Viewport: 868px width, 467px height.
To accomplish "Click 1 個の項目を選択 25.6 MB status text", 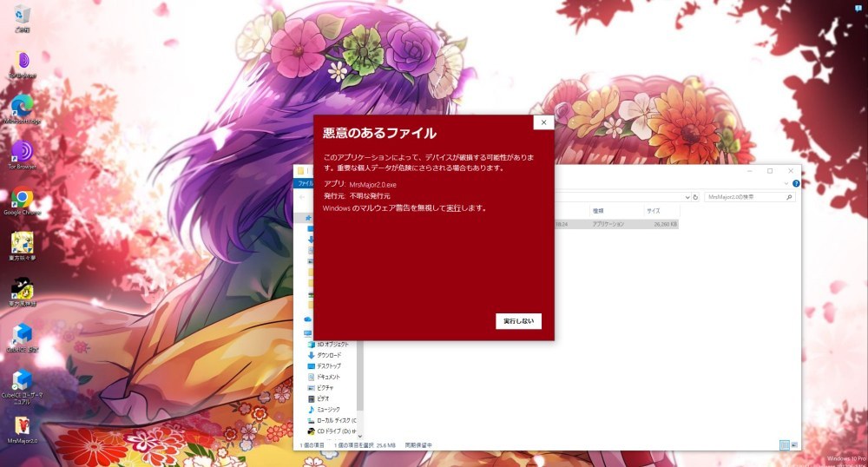I will pyautogui.click(x=365, y=445).
